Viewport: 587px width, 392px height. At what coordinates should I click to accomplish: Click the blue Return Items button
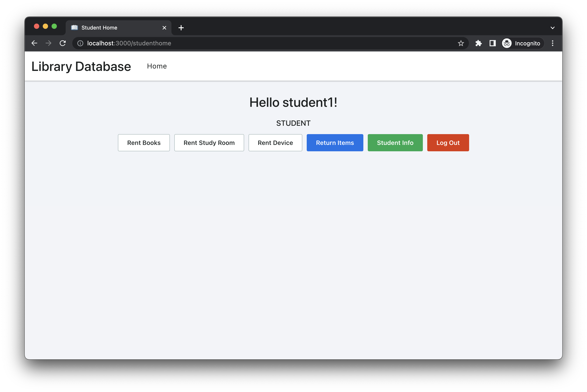(x=335, y=143)
